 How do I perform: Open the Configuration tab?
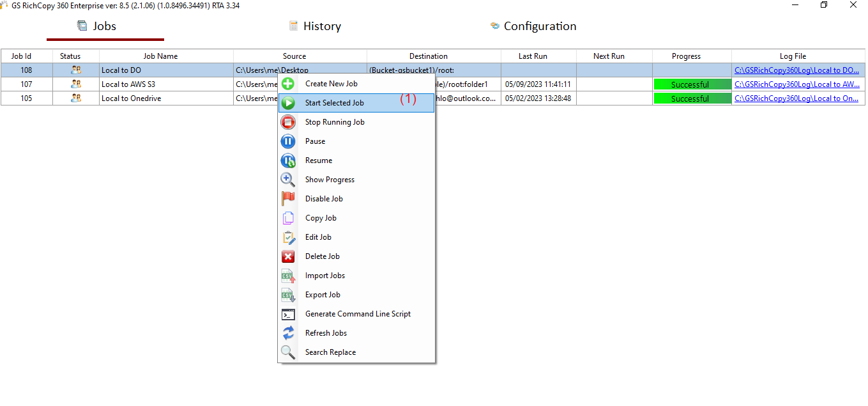tap(533, 26)
